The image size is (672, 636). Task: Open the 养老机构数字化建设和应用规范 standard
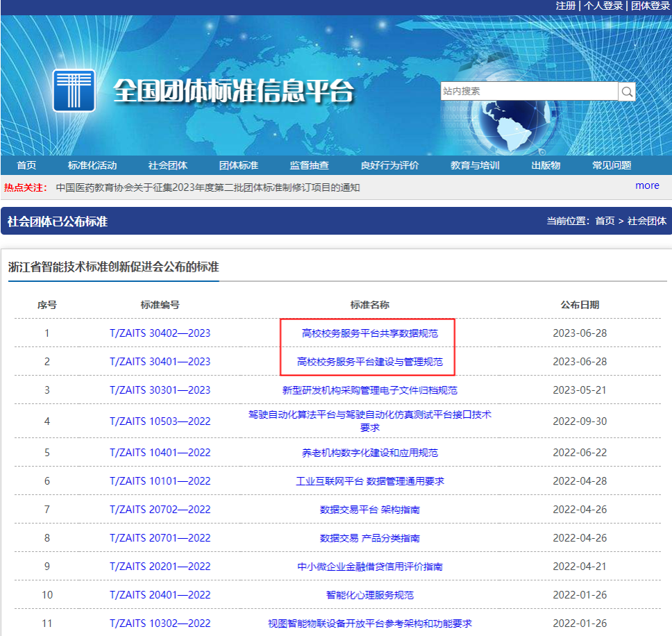(x=369, y=453)
